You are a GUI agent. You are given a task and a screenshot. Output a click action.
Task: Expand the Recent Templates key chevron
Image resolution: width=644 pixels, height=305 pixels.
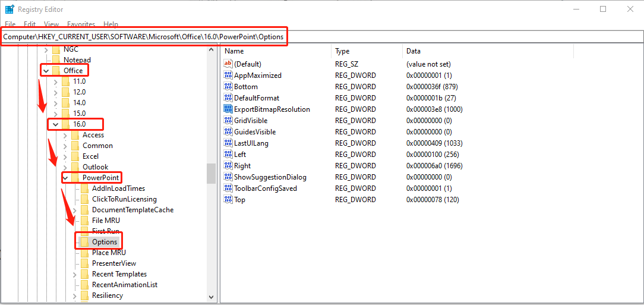coord(74,273)
